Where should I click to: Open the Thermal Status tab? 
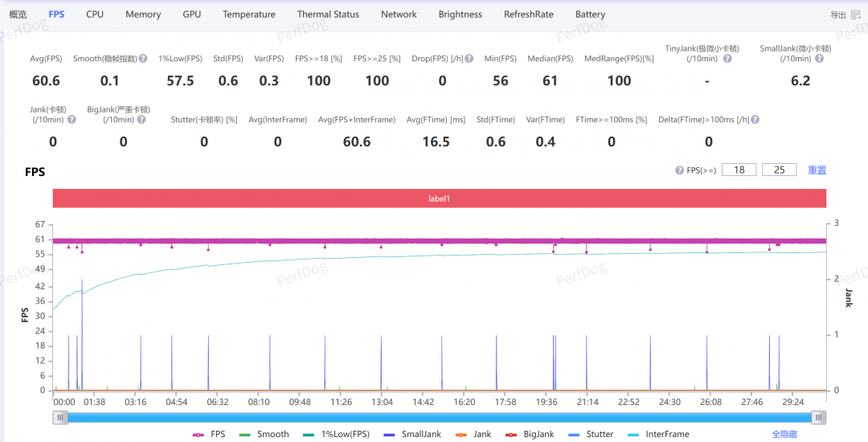328,14
